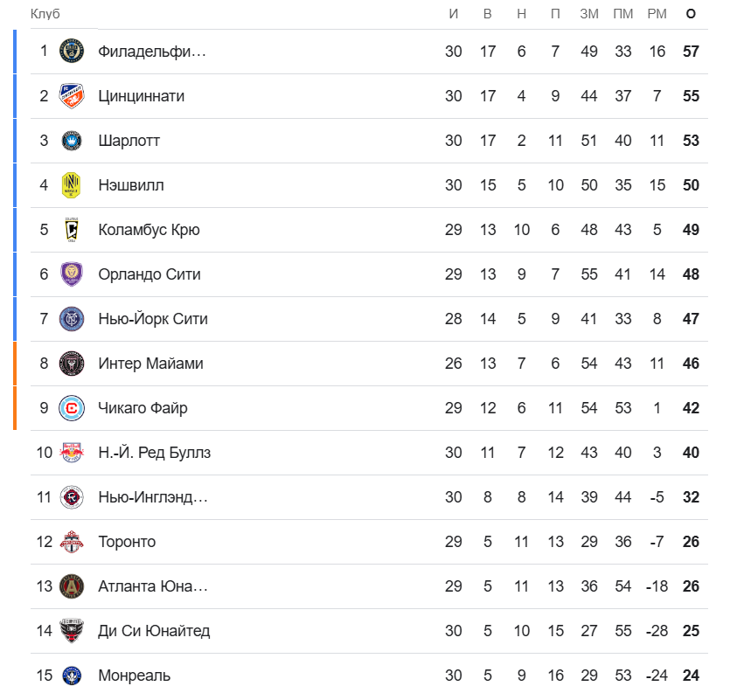
Task: Click the Toronto FC red crest
Action: [x=72, y=542]
